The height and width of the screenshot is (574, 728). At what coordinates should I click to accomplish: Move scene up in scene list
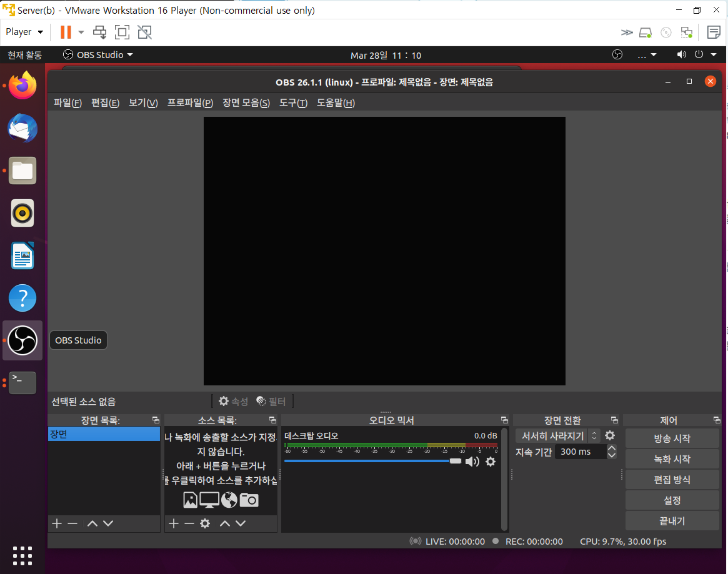pyautogui.click(x=92, y=523)
